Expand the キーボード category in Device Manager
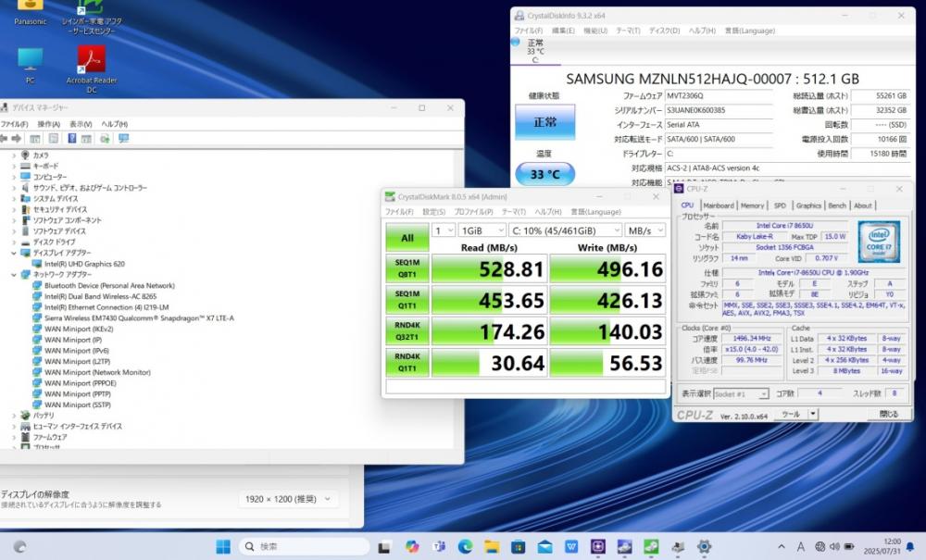This screenshot has width=926, height=560. (14, 167)
